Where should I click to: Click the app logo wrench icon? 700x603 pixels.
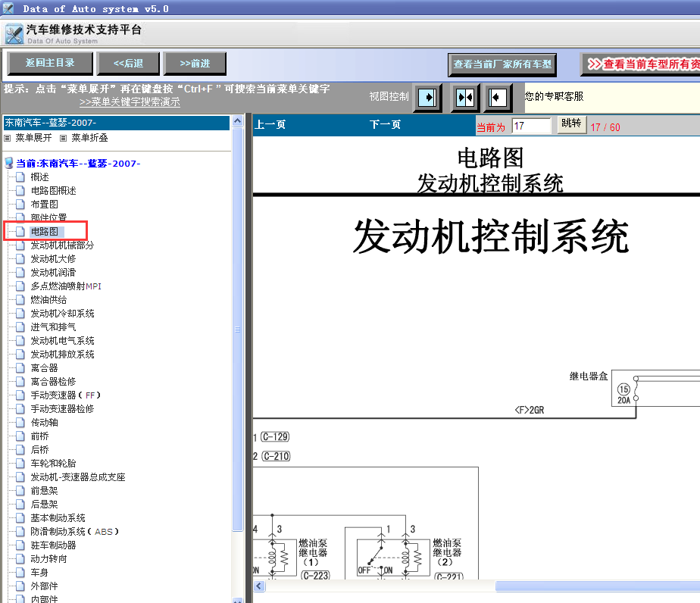coord(14,34)
